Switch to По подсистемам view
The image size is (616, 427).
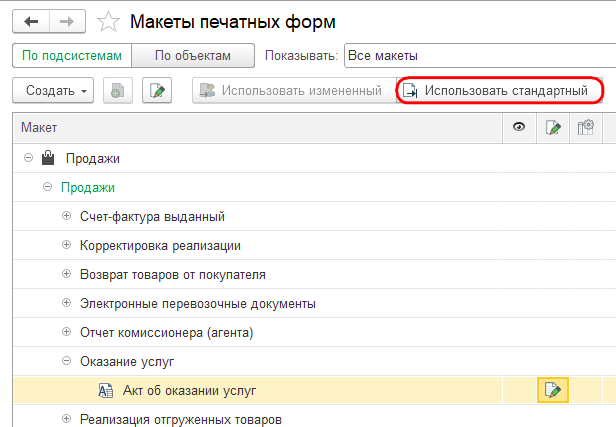72,56
